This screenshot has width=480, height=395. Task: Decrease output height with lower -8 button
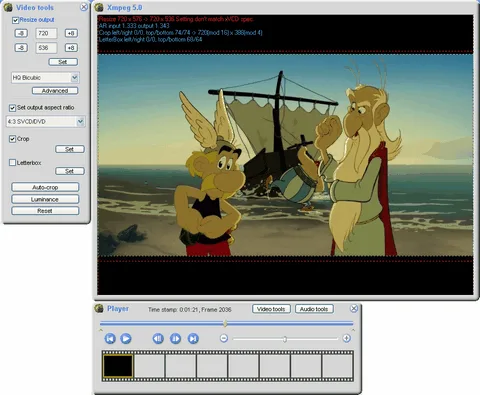coord(21,48)
